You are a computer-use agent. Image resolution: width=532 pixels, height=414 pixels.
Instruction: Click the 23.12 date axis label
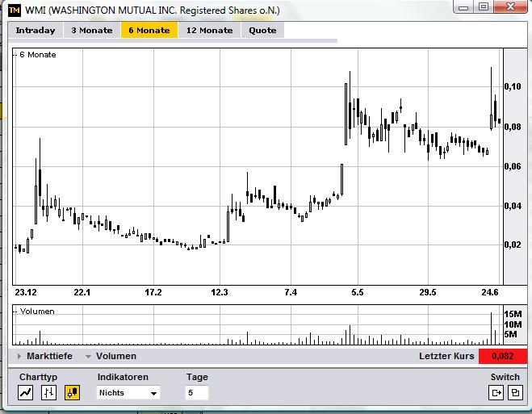[x=26, y=292]
